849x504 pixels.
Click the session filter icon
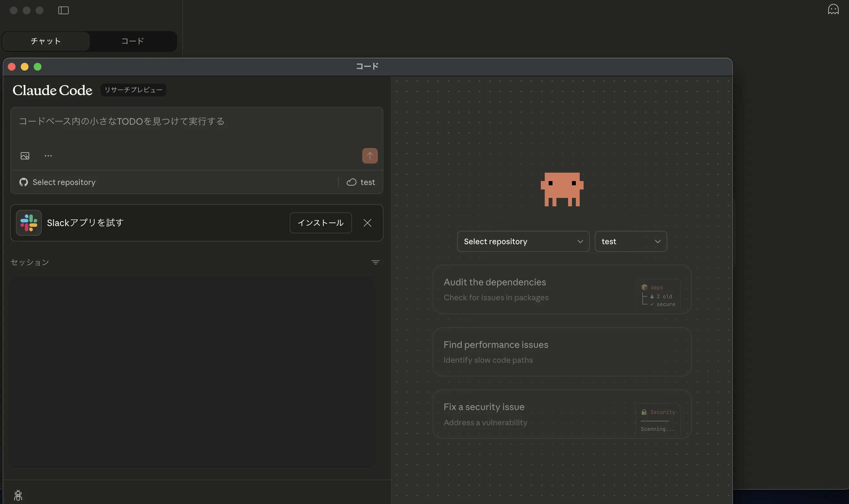pyautogui.click(x=375, y=262)
